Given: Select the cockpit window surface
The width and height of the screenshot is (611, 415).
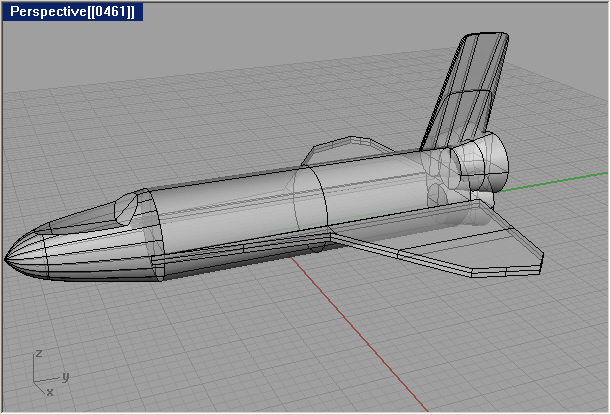Looking at the screenshot, I should pos(126,209).
